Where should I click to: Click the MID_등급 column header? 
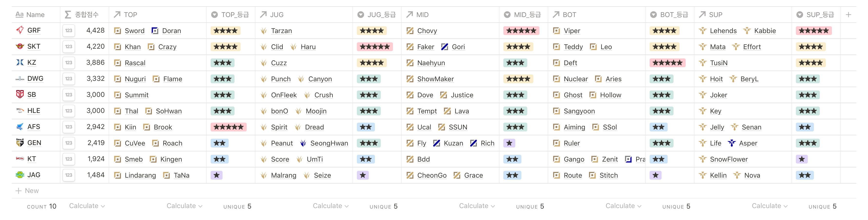[527, 15]
